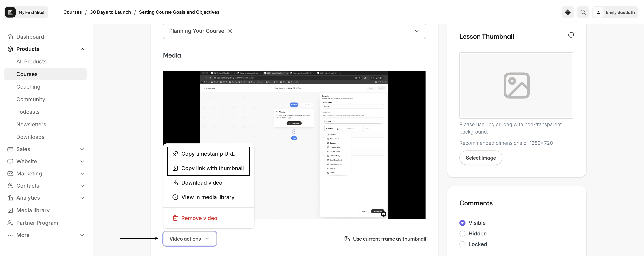Click the Lesson Thumbnail info icon
The height and width of the screenshot is (256, 644).
[x=571, y=35]
